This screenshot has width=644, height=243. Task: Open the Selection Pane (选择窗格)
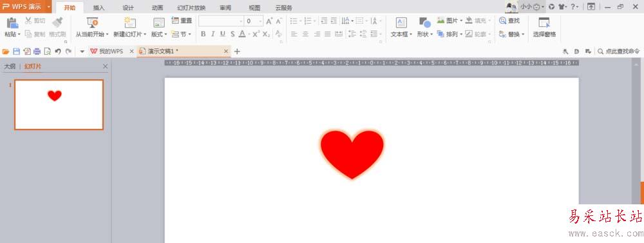coord(544,28)
